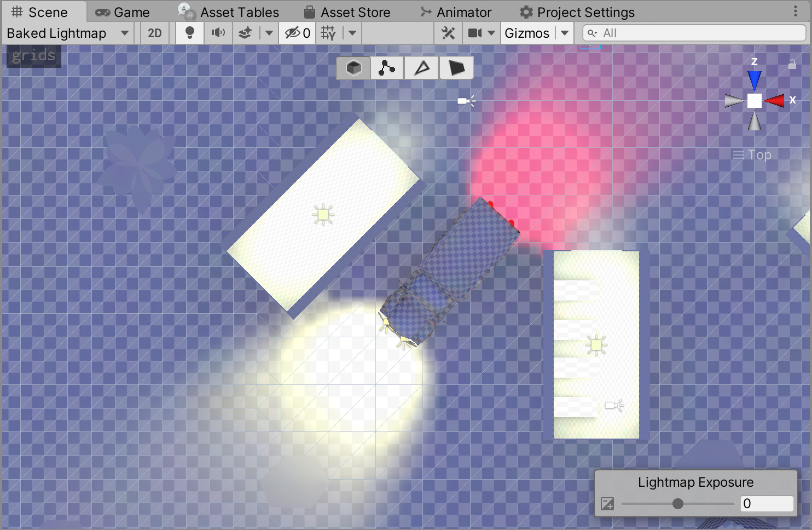
Task: Select the vertex-branch edit tool in overlay
Action: [x=387, y=68]
